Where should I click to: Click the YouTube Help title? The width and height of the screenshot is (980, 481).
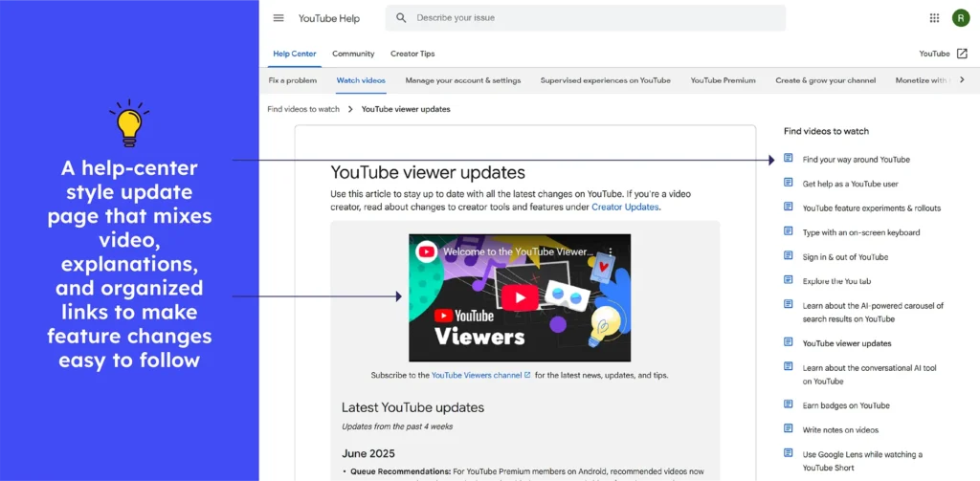(329, 18)
